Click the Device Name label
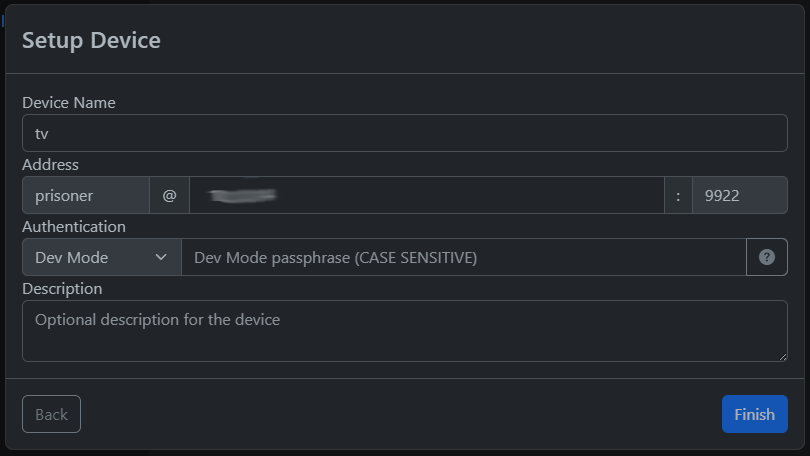The image size is (810, 456). tap(69, 103)
